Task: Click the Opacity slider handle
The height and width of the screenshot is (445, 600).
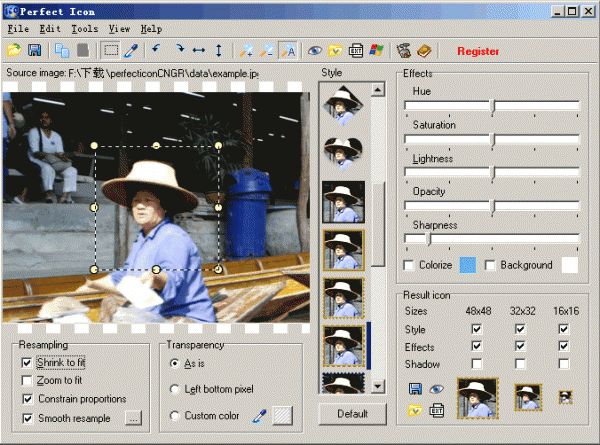Action: pos(493,207)
